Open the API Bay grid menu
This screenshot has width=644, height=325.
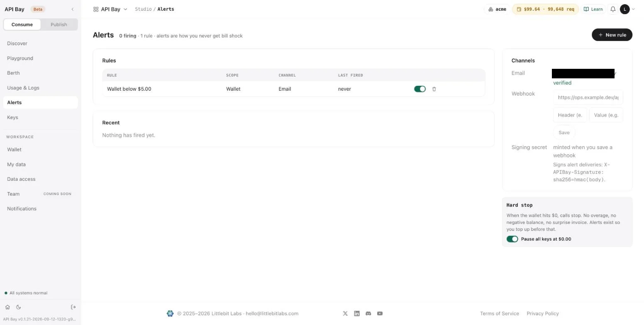coord(110,9)
